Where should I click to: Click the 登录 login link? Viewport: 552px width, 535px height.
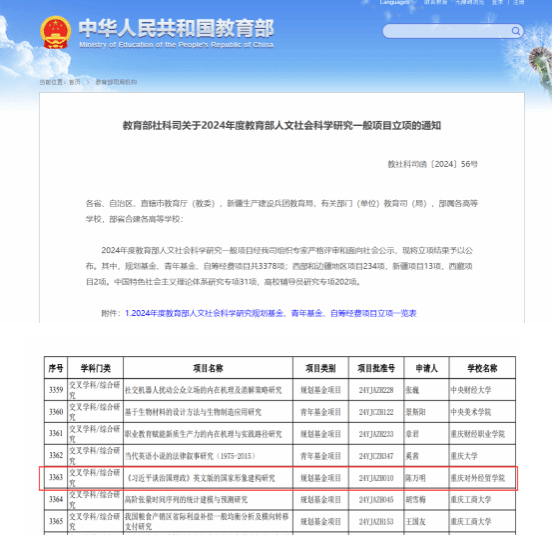[x=497, y=2]
